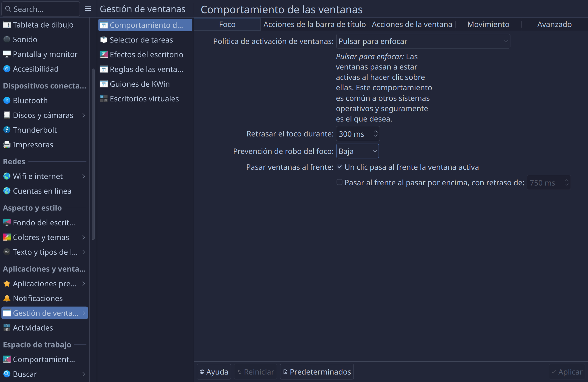Expand Gestión de ventanas arrow

(84, 313)
